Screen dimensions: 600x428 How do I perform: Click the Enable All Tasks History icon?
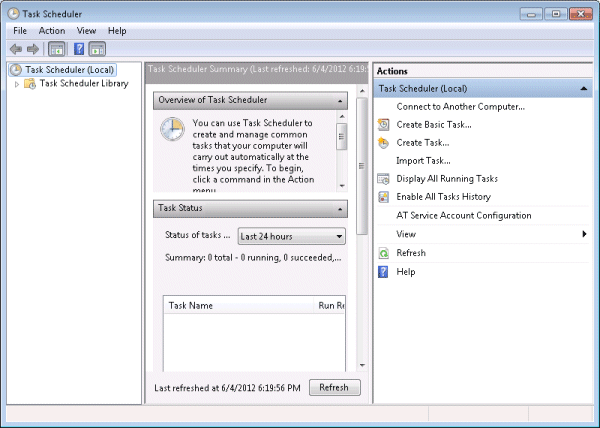click(x=383, y=197)
